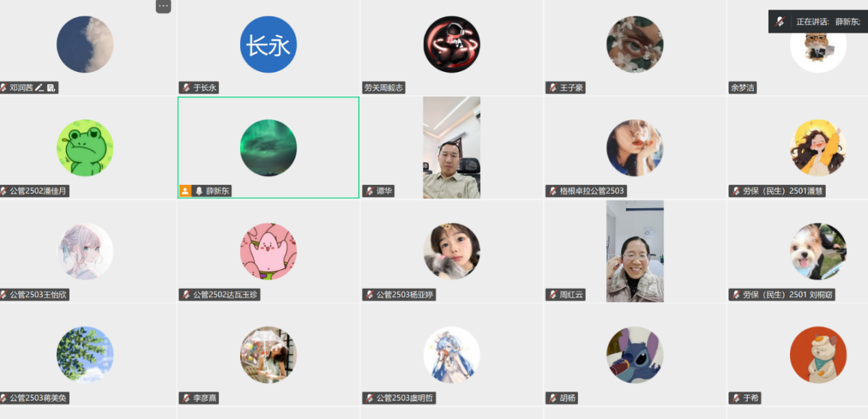Viewport: 868px width, 419px height.
Task: Click the muted microphone beside 谭华
Action: click(369, 191)
